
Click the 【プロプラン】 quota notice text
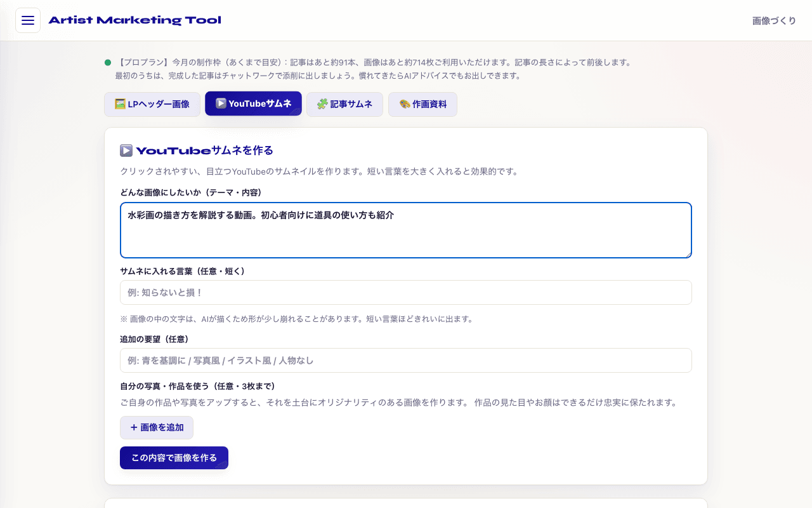point(374,62)
